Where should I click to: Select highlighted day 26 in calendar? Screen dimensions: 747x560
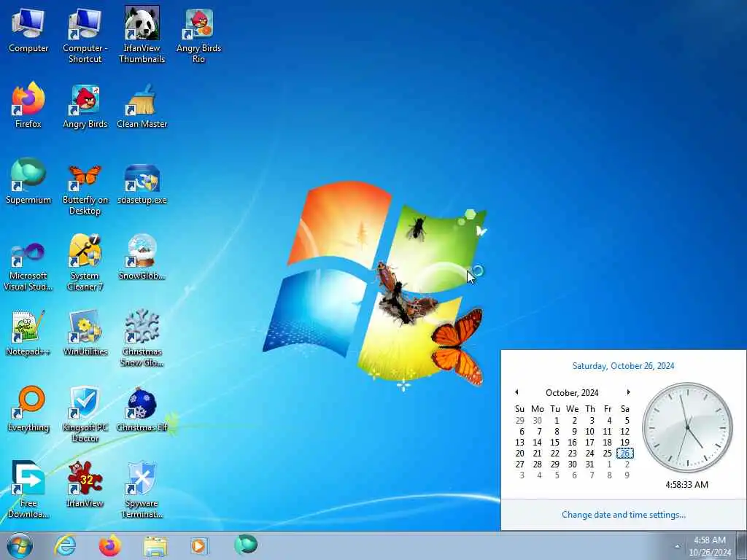click(624, 454)
